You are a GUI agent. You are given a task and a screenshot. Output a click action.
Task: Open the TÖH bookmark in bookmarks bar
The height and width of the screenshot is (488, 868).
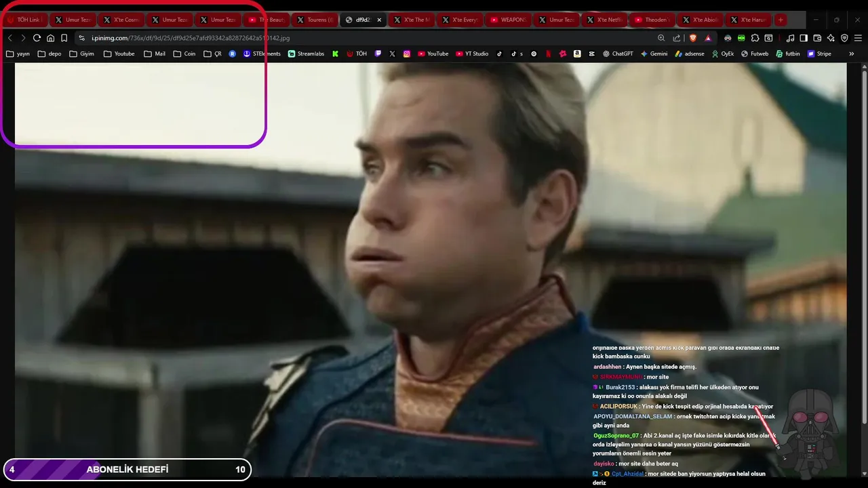pyautogui.click(x=357, y=54)
